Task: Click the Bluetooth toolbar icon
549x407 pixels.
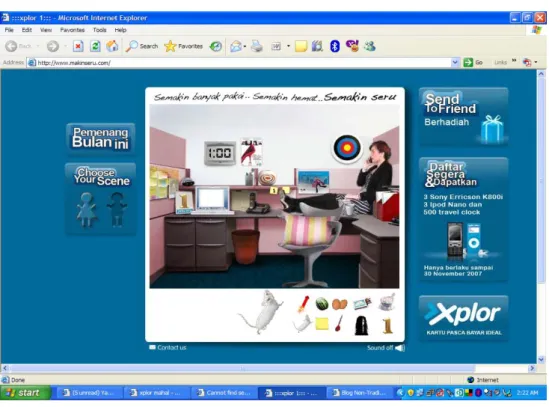Action: click(x=335, y=46)
